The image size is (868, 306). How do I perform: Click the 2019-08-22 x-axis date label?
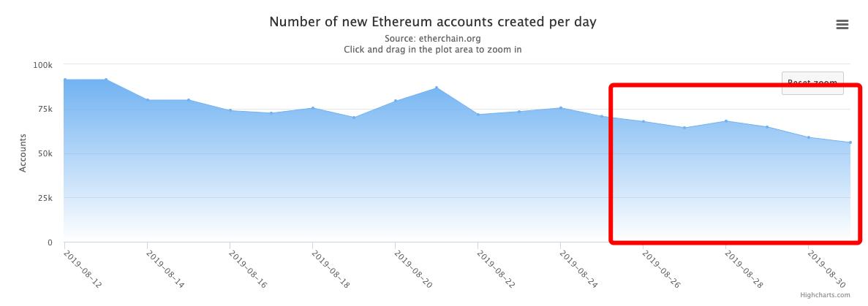[x=496, y=269]
